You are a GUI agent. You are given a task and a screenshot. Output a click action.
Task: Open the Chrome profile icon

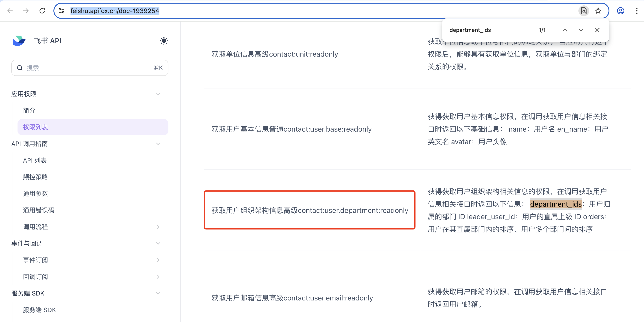pyautogui.click(x=620, y=11)
